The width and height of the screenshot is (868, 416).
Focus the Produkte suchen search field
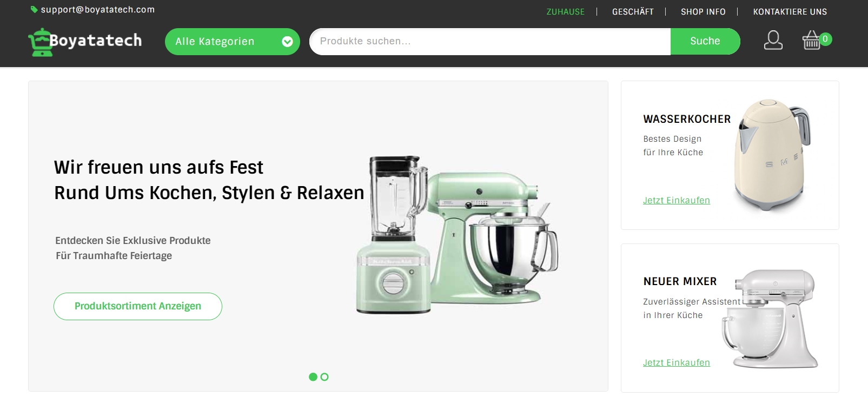(490, 42)
